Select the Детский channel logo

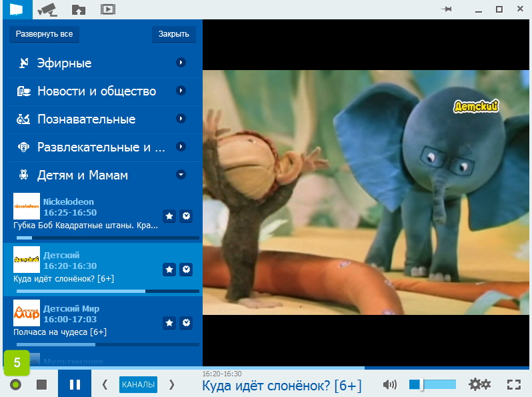tap(27, 260)
